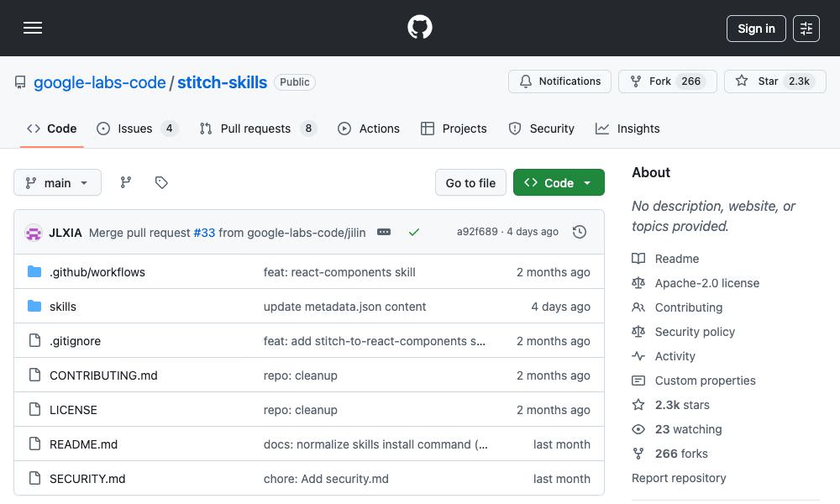Image resolution: width=840 pixels, height=504 pixels.
Task: Open pull request #33 link
Action: 204,232
